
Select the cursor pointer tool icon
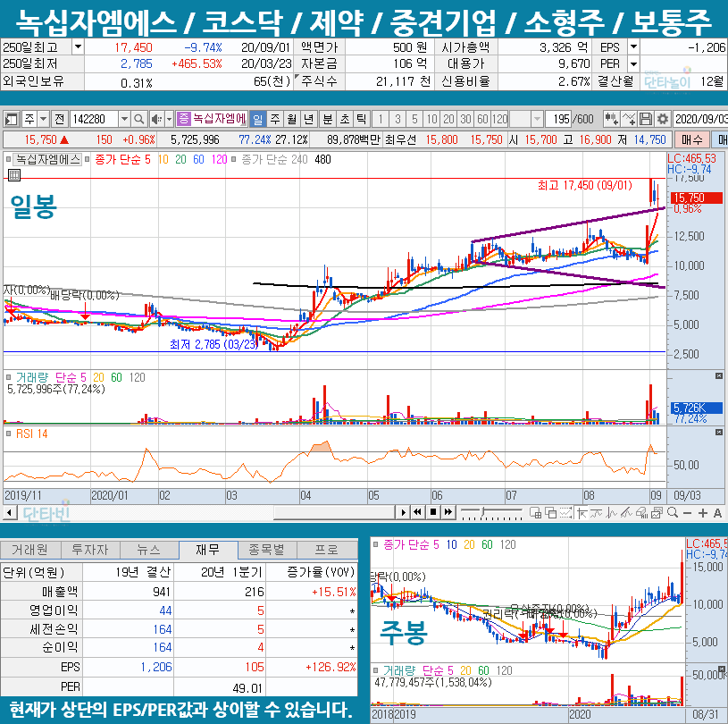tap(582, 513)
